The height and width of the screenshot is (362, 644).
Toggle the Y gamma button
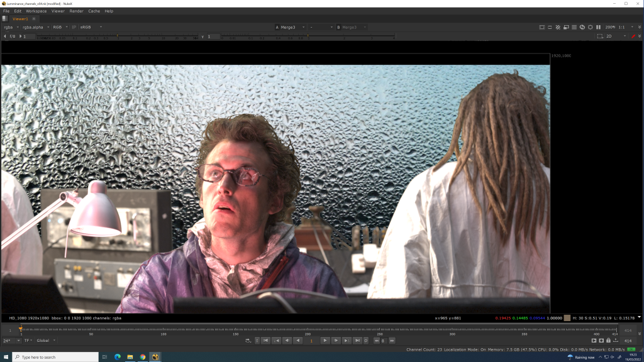[x=203, y=36]
